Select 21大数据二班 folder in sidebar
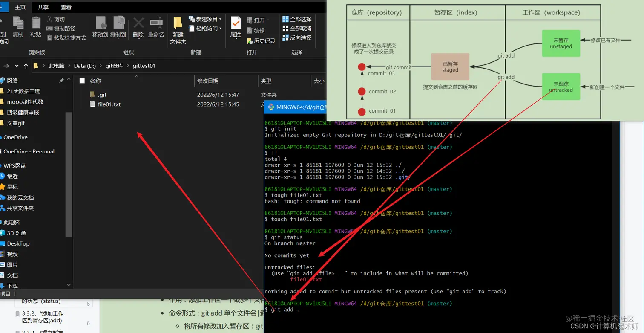644x333 pixels. coord(23,91)
